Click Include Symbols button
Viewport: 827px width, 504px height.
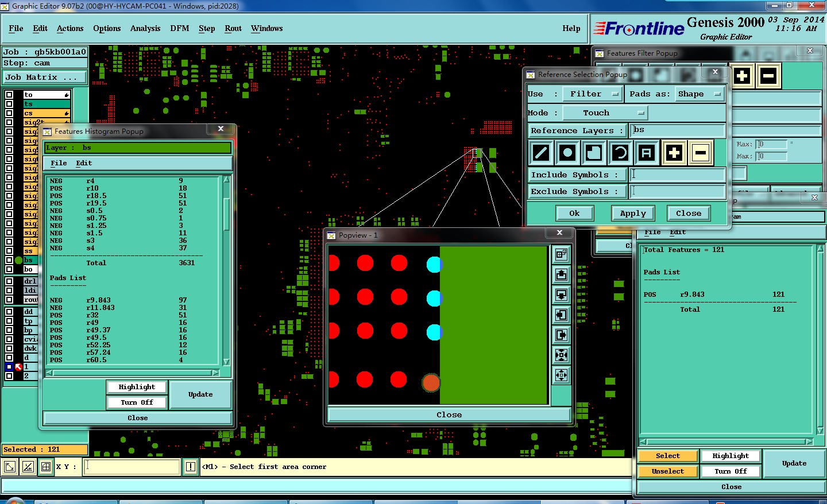coord(577,175)
